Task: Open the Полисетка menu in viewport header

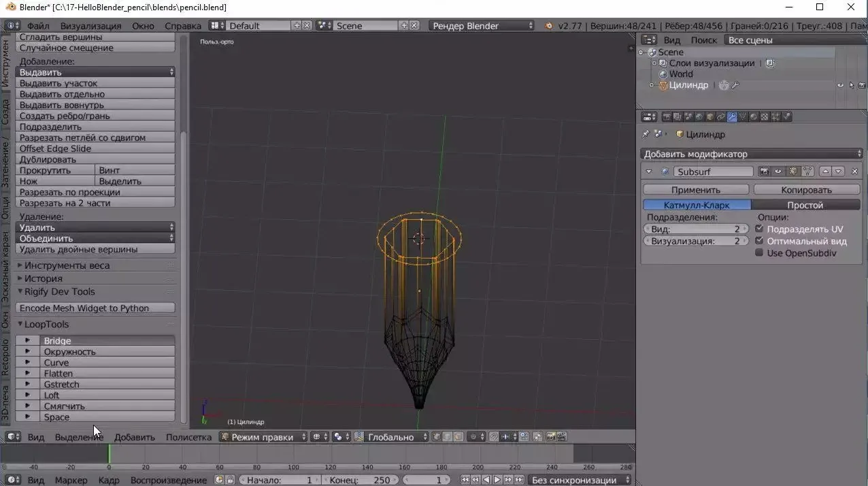Action: coord(188,437)
